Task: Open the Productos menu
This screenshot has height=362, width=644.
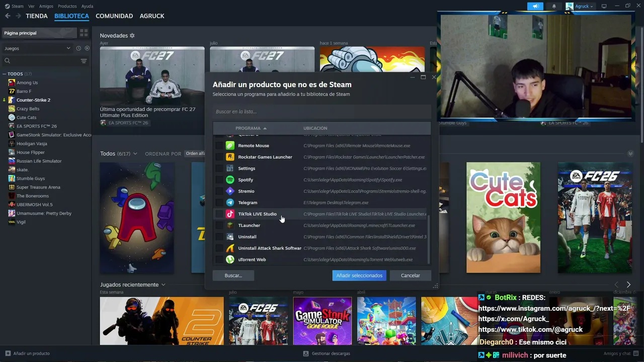Action: [x=67, y=6]
